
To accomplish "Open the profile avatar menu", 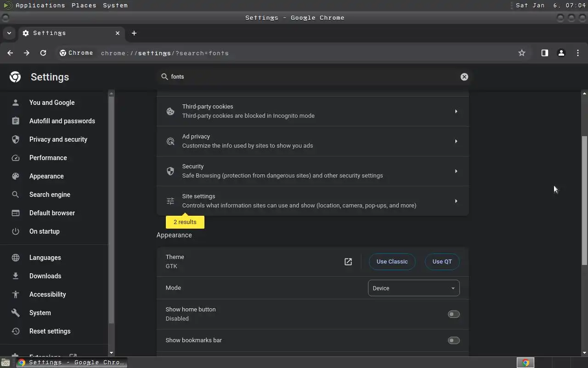I will coord(561,53).
